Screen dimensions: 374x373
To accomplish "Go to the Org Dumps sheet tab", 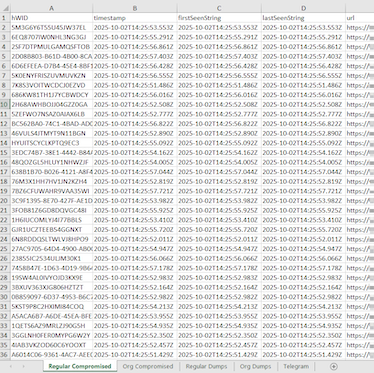I will [x=255, y=366].
